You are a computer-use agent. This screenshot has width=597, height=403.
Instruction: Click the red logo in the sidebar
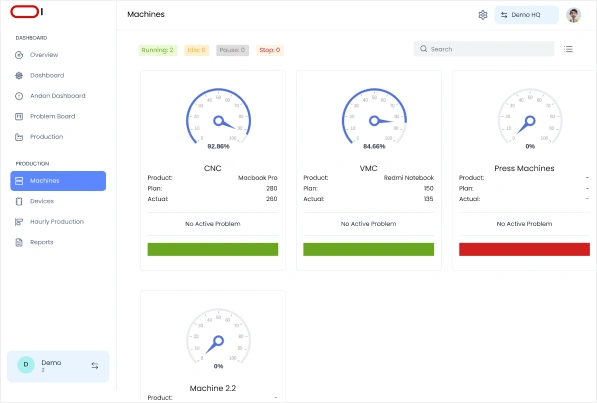(x=24, y=12)
